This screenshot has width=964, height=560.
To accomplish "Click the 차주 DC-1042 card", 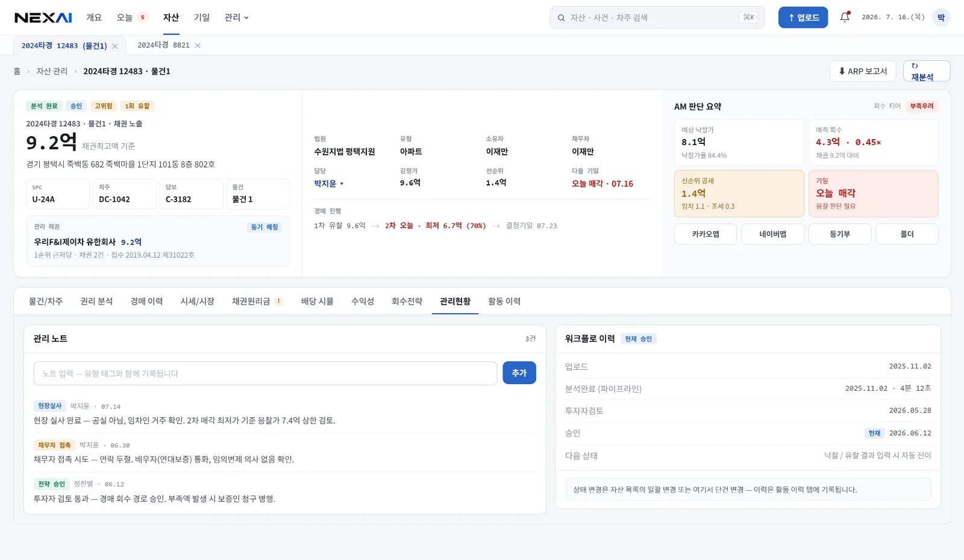I will pyautogui.click(x=125, y=194).
